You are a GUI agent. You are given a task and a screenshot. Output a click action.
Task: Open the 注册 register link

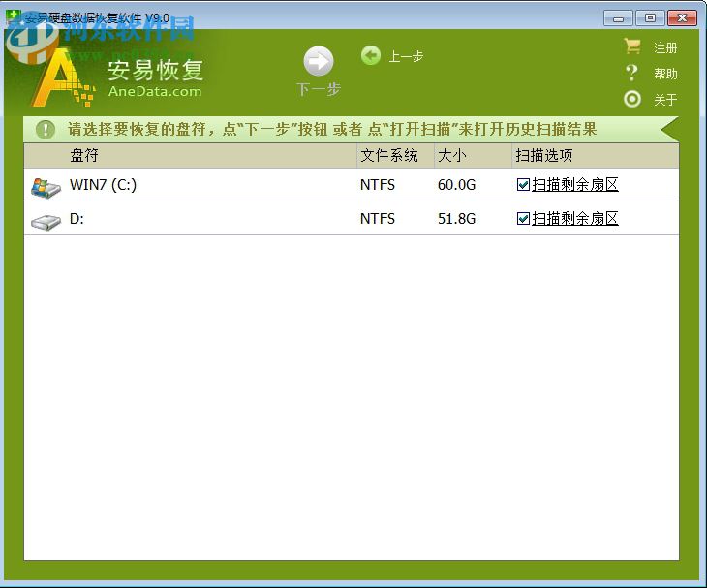[x=665, y=47]
